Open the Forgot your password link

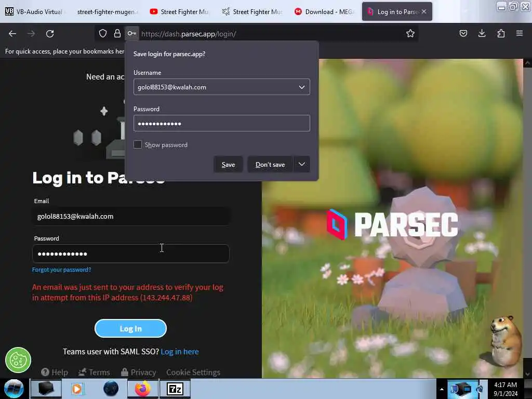61,270
